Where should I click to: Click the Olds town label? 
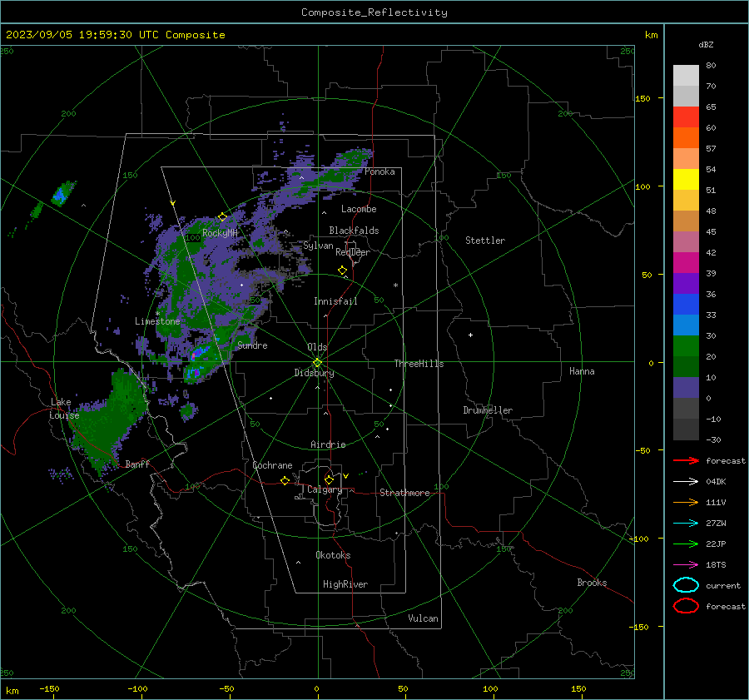[x=317, y=347]
